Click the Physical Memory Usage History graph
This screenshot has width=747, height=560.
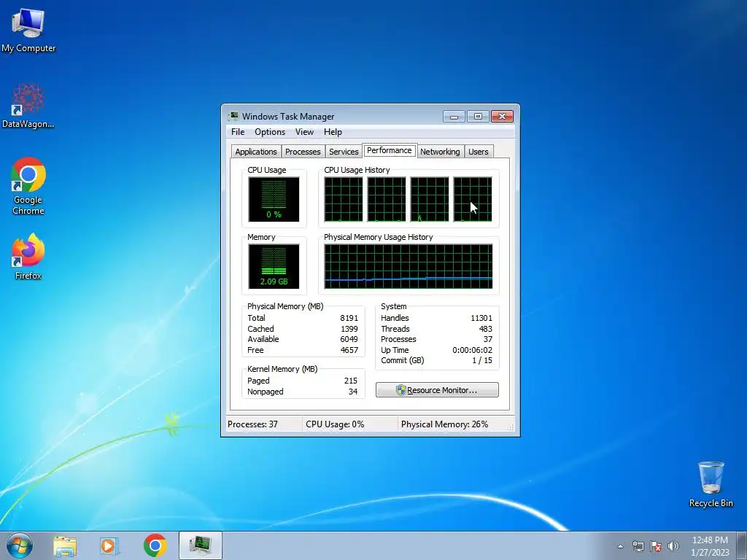pos(409,266)
